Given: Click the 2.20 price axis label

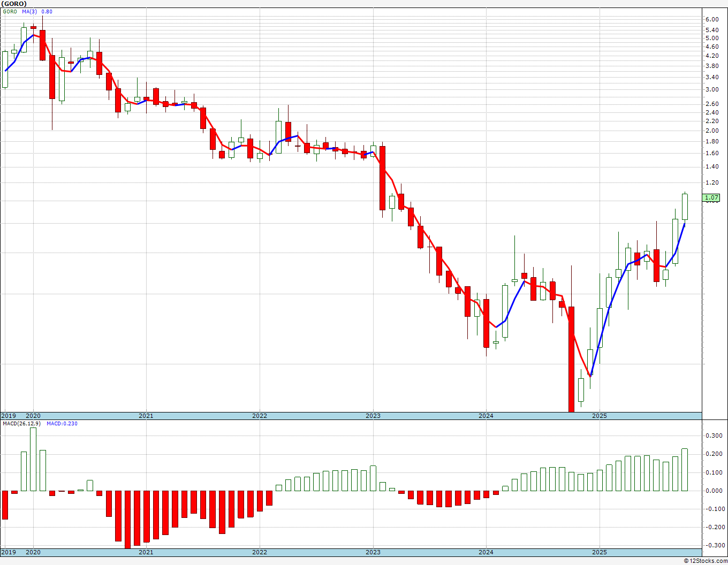Looking at the screenshot, I should pos(712,121).
